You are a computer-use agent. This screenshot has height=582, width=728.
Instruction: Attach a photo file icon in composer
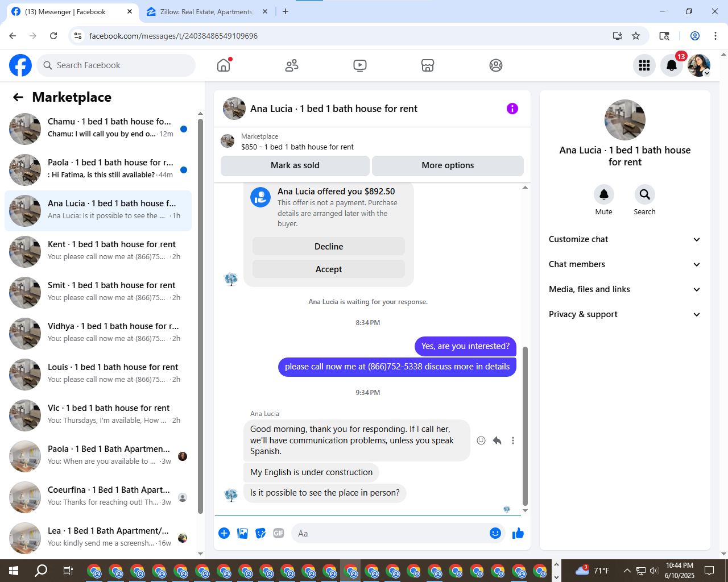coord(242,533)
